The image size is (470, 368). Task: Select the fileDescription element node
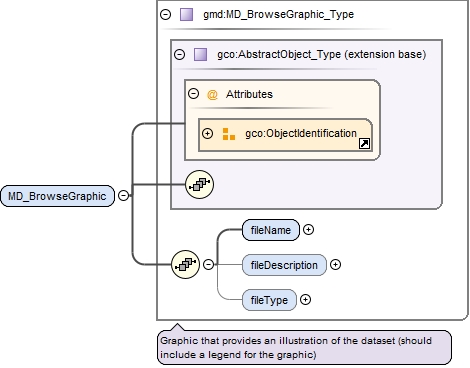284,265
